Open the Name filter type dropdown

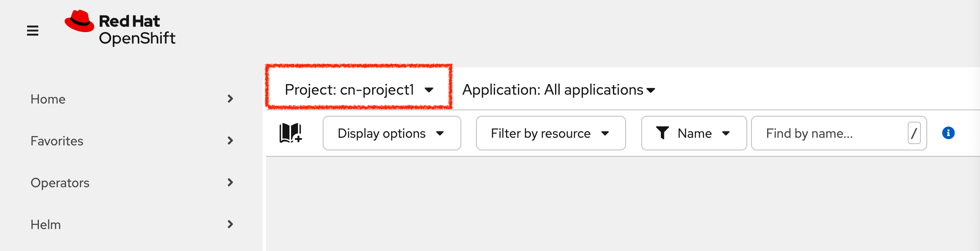[x=694, y=133]
